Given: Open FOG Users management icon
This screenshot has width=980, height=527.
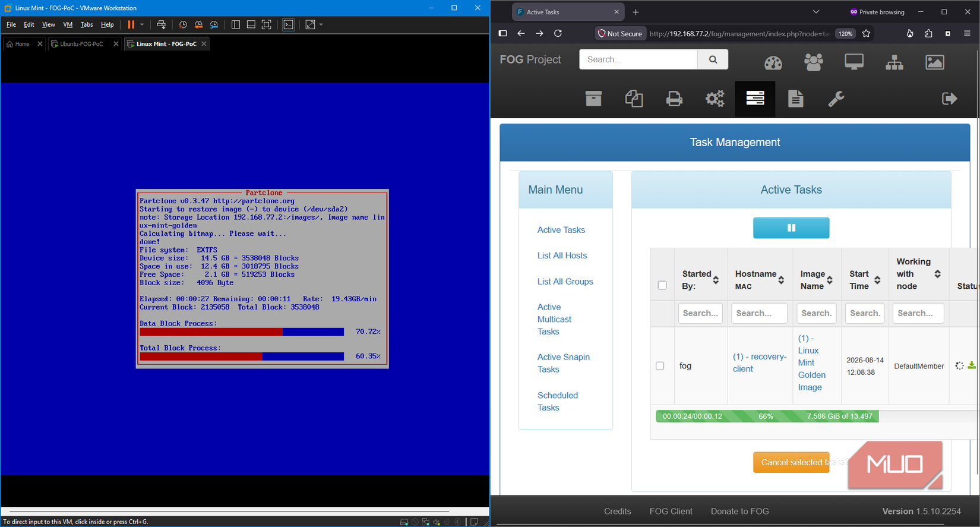Looking at the screenshot, I should [x=814, y=62].
